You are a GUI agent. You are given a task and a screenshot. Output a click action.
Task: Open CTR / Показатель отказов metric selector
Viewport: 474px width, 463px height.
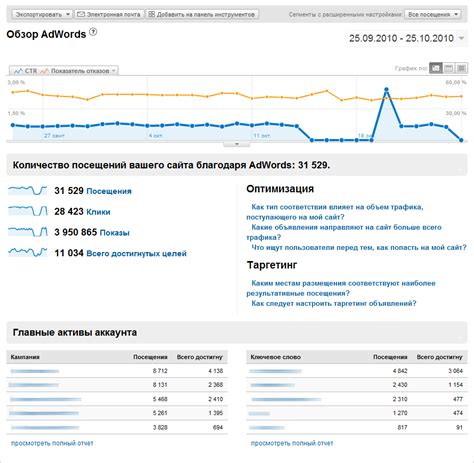click(64, 71)
